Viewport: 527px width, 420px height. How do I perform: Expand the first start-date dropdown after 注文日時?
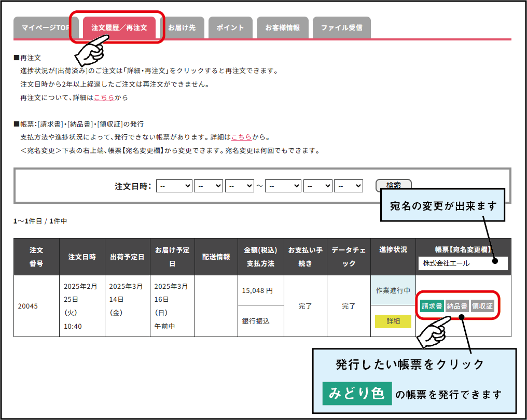pyautogui.click(x=174, y=186)
